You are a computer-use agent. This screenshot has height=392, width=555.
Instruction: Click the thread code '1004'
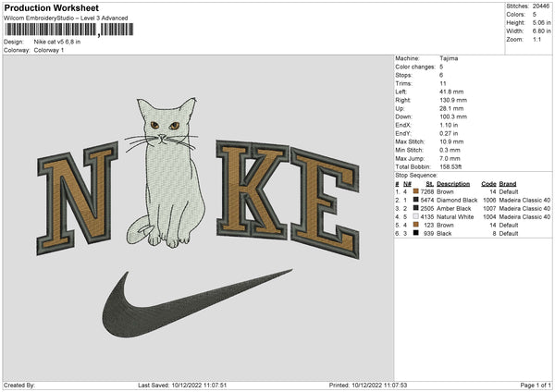point(489,217)
